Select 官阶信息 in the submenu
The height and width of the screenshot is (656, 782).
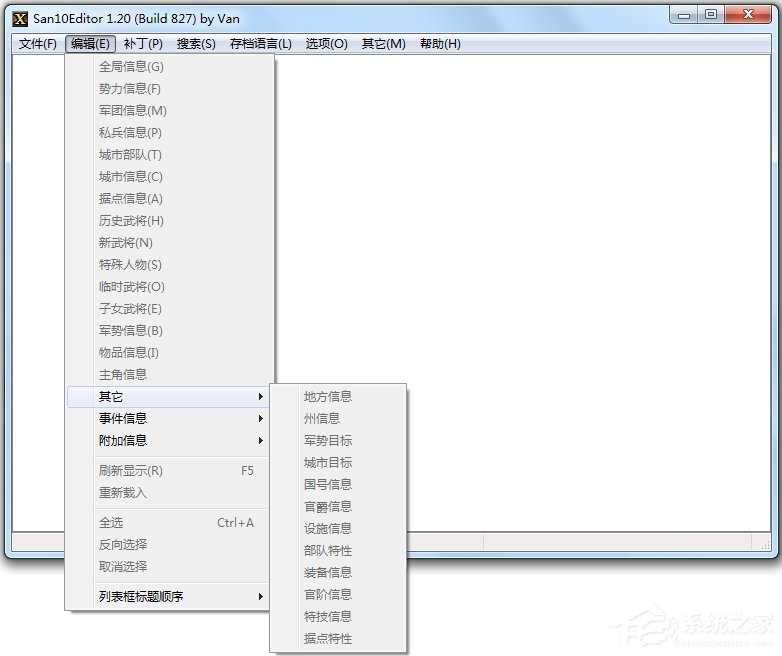(x=338, y=594)
